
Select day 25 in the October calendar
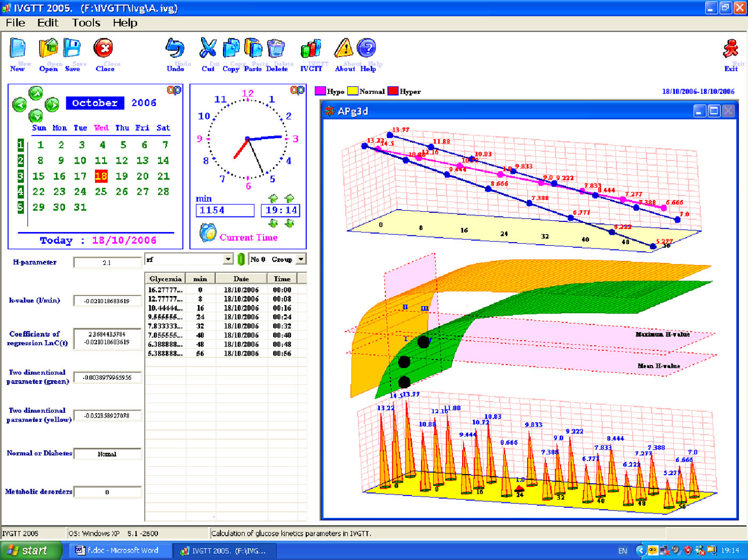pos(101,191)
